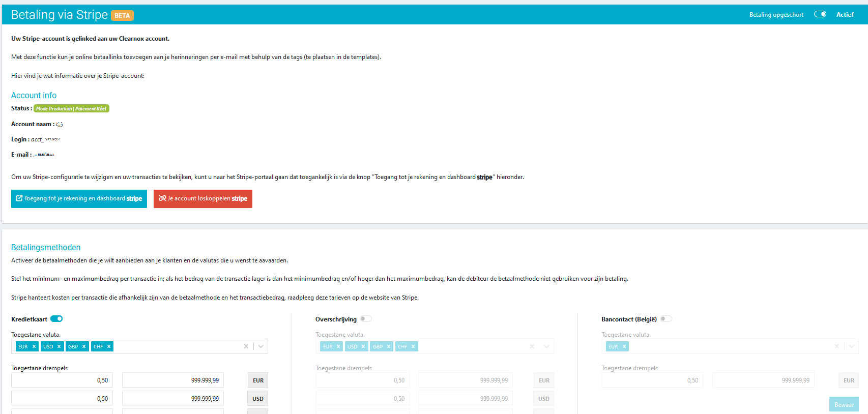Enable the Bancontact (België) toggle

click(x=666, y=319)
